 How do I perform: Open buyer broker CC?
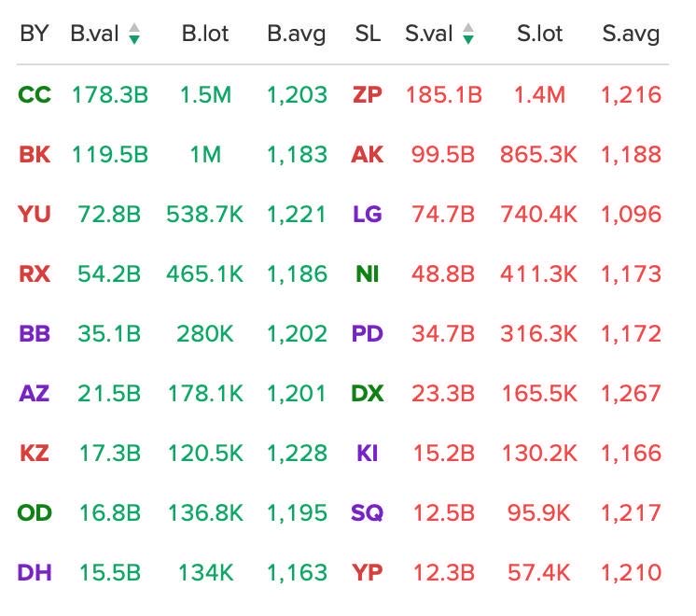click(35, 94)
